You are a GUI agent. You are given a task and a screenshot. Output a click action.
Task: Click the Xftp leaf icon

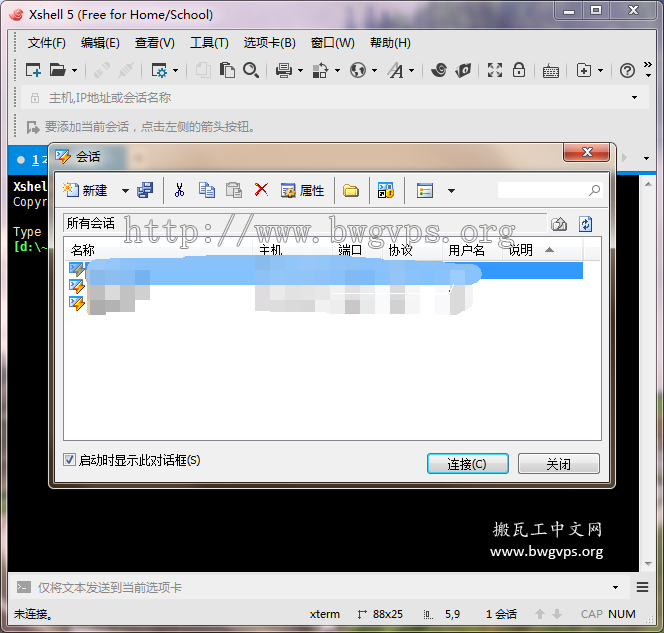463,70
